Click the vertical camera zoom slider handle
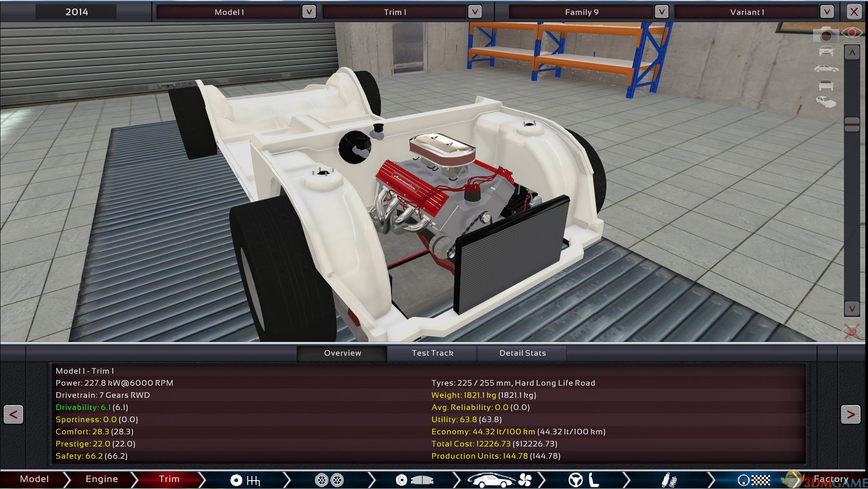Viewport: 868px width, 489px height. [x=852, y=124]
